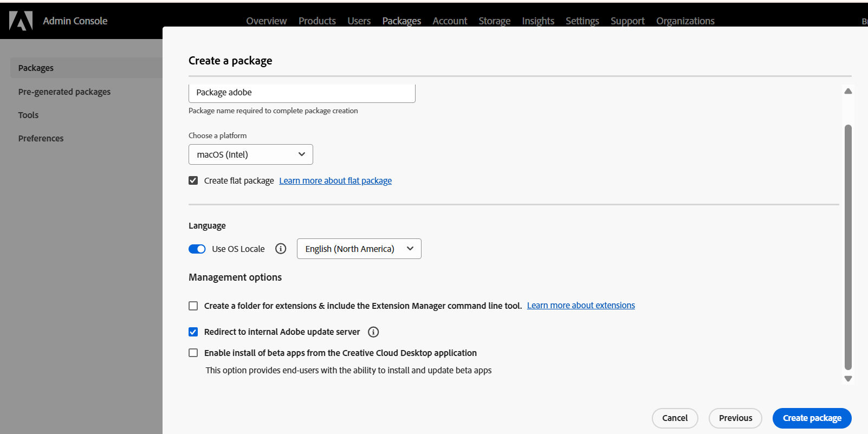The width and height of the screenshot is (868, 434).
Task: Click the Previous button
Action: pyautogui.click(x=735, y=418)
